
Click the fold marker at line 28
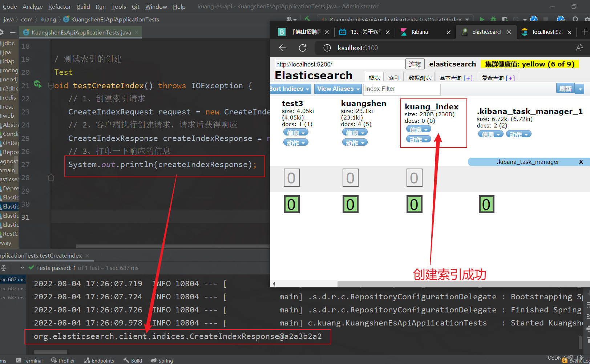pos(51,177)
